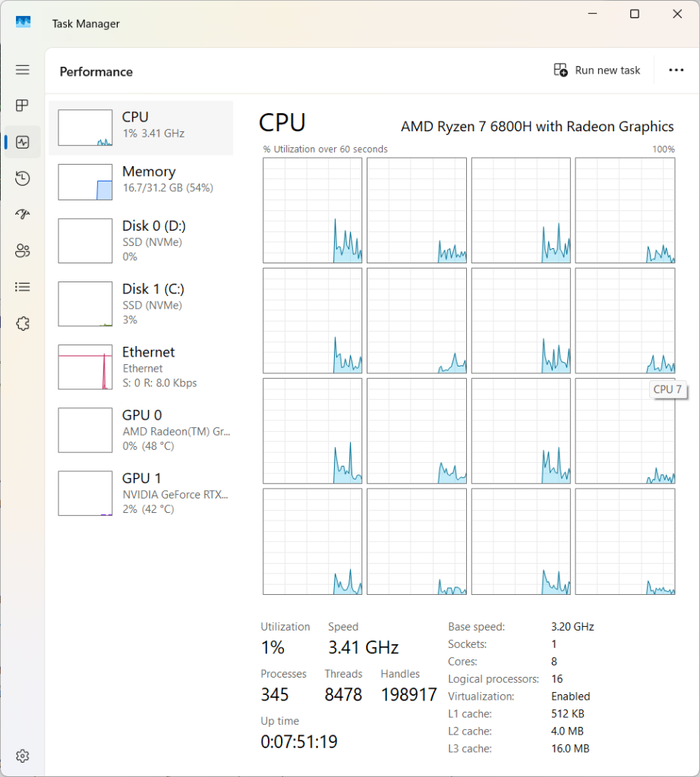The width and height of the screenshot is (700, 777).
Task: Open the hamburger navigation menu
Action: (23, 70)
